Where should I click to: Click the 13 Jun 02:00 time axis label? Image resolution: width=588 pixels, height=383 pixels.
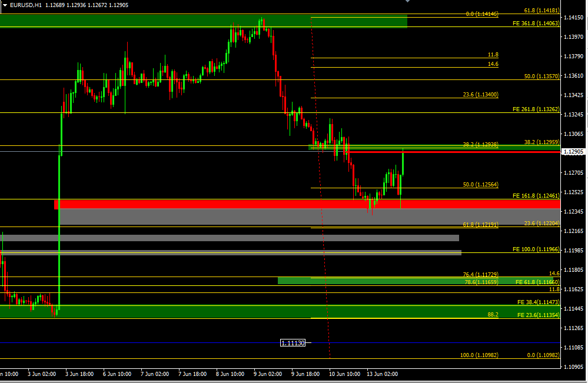[382, 374]
